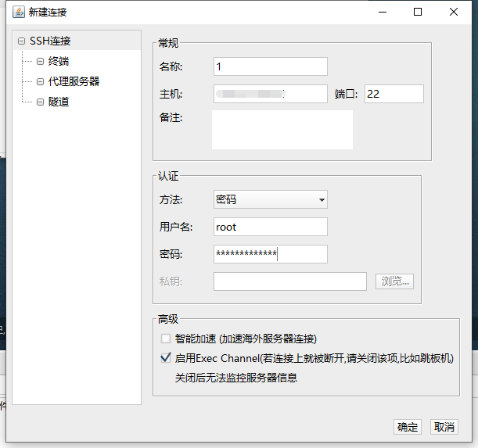Select SSH连接 in the tree
478x448 pixels.
tap(50, 41)
